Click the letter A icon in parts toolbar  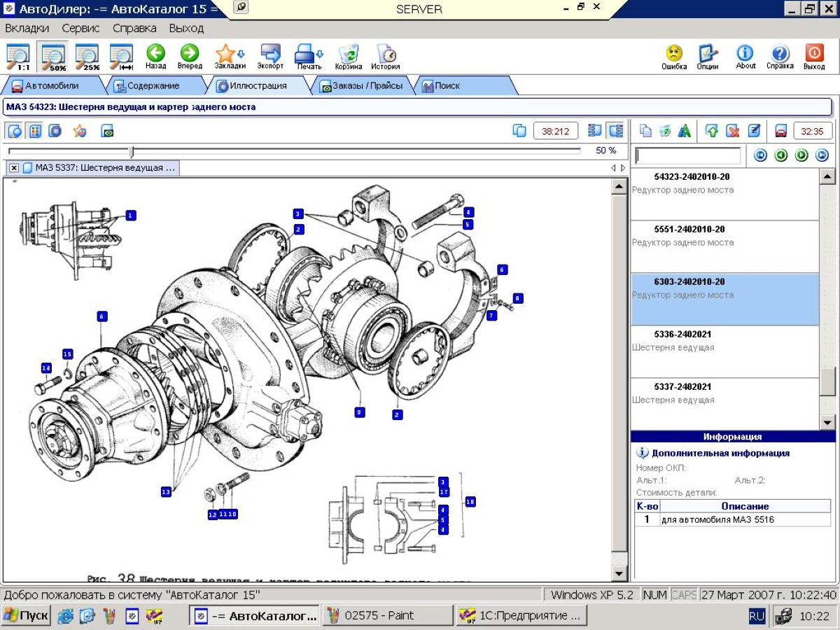pos(685,131)
